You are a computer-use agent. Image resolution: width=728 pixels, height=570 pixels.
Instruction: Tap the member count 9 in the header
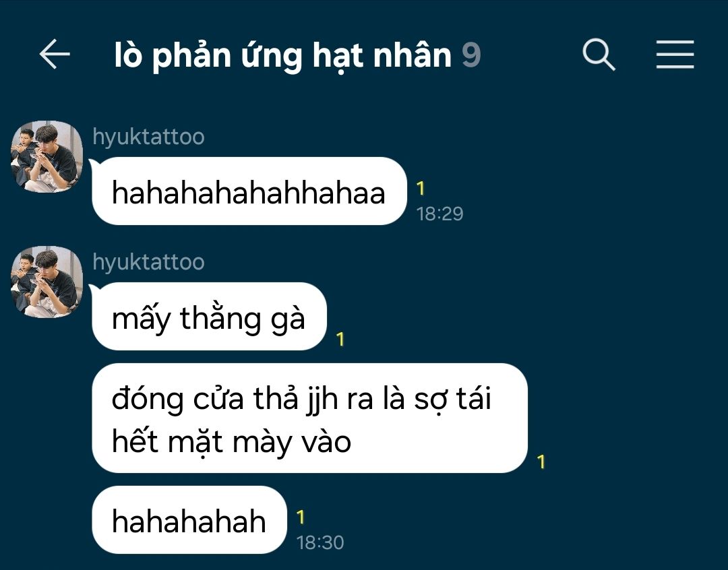471,55
